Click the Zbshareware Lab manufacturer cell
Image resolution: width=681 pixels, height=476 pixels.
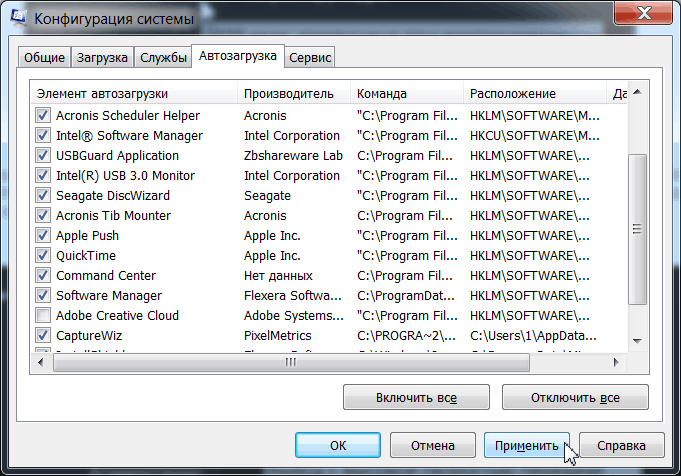pyautogui.click(x=293, y=155)
